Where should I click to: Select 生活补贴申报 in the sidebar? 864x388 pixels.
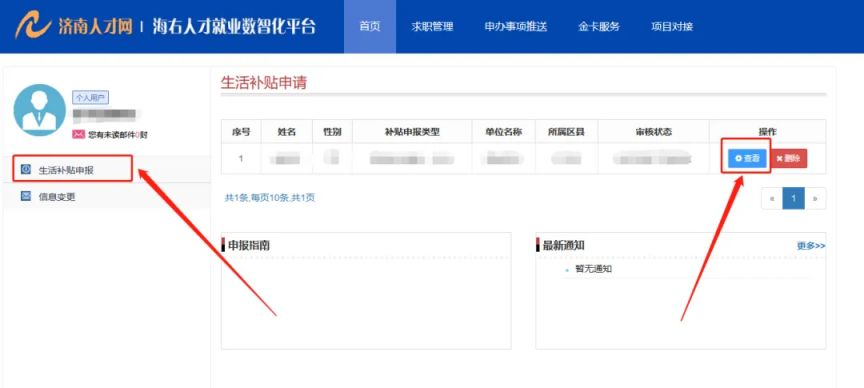tap(72, 169)
